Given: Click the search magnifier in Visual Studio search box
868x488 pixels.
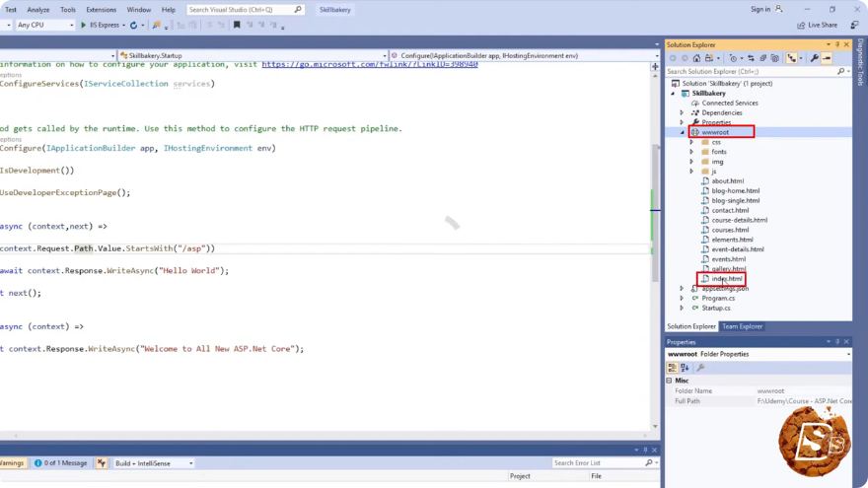Looking at the screenshot, I should (297, 10).
